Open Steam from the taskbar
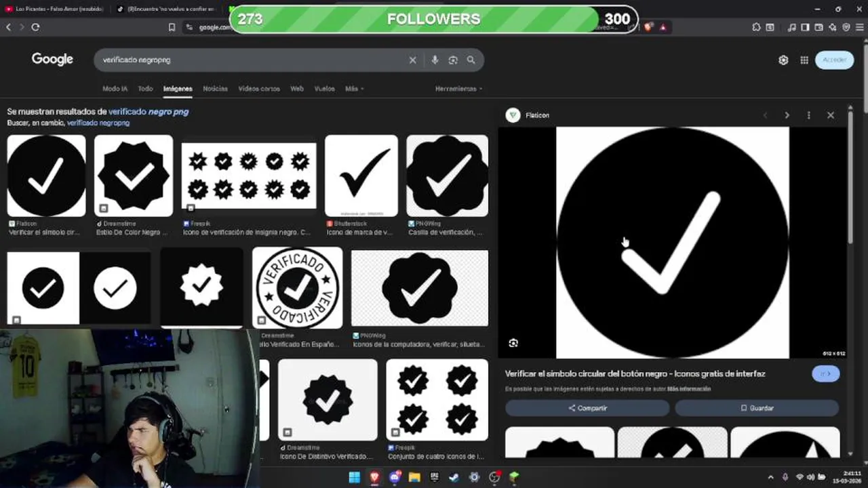 [454, 477]
